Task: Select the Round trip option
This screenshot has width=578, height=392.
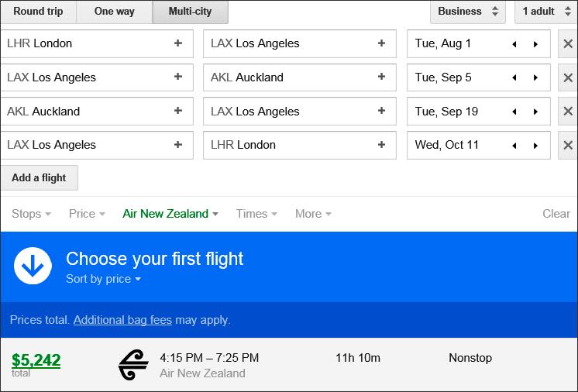Action: click(x=38, y=12)
